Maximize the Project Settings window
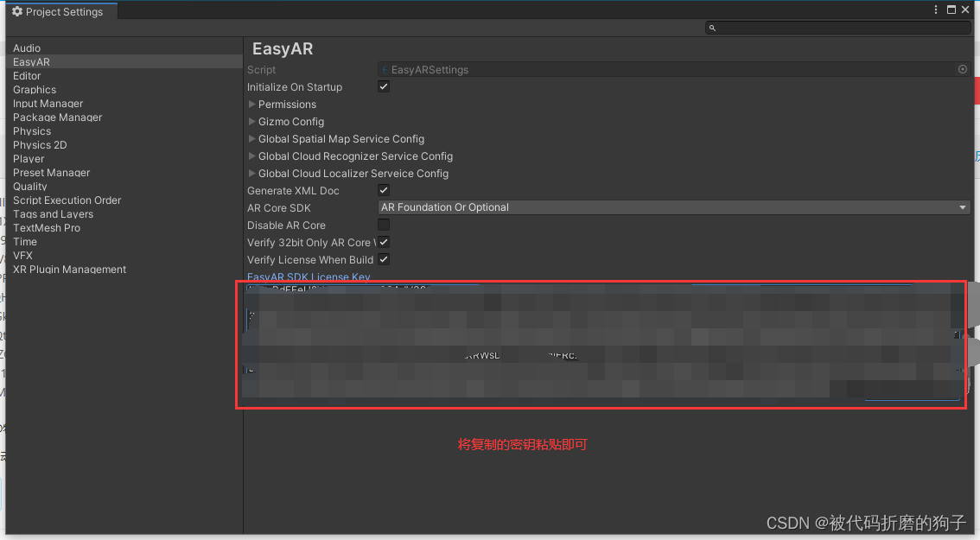980x540 pixels. (951, 10)
